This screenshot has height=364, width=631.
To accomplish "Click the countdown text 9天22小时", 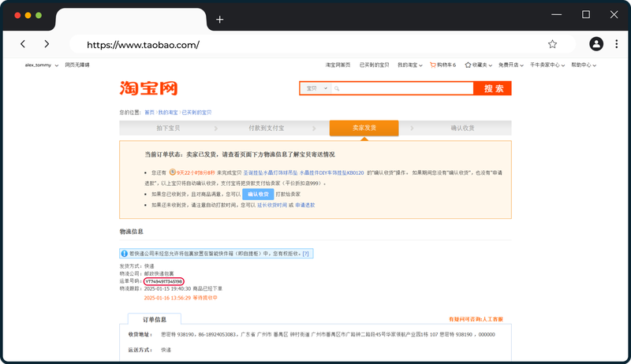I will 196,173.
